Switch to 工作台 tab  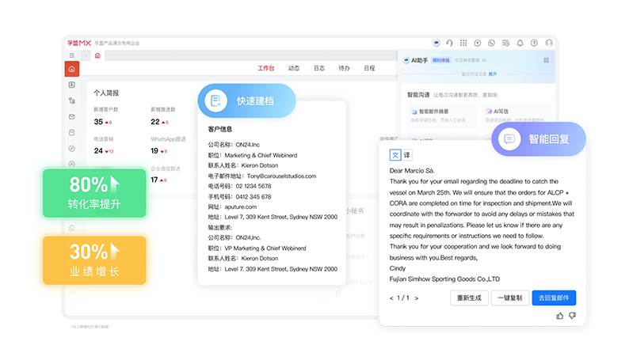point(266,68)
